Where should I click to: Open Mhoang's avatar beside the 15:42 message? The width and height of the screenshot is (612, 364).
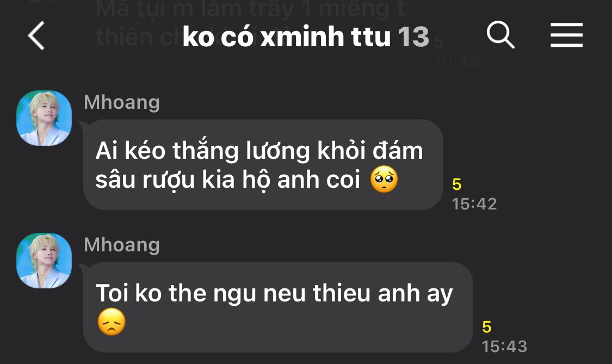point(44,118)
